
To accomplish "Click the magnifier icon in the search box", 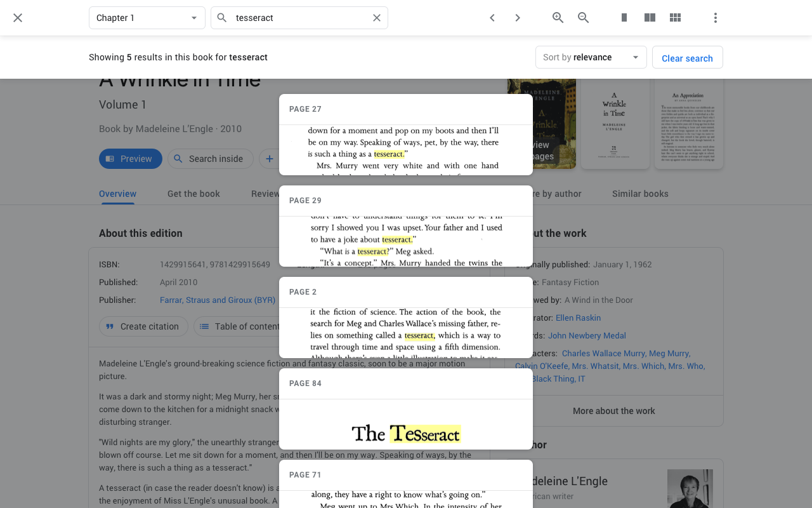I will tap(221, 18).
